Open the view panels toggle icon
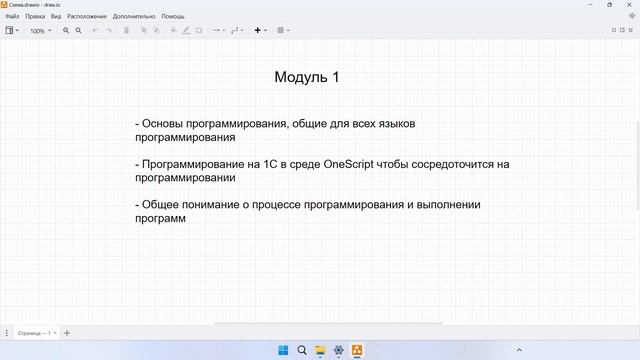640x360 pixels. click(9, 30)
